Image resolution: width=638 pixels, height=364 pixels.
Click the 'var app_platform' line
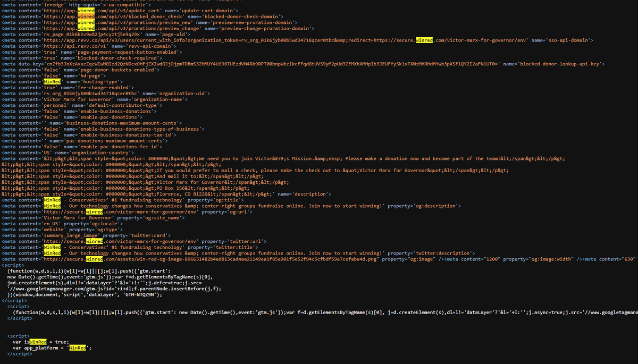(53, 348)
